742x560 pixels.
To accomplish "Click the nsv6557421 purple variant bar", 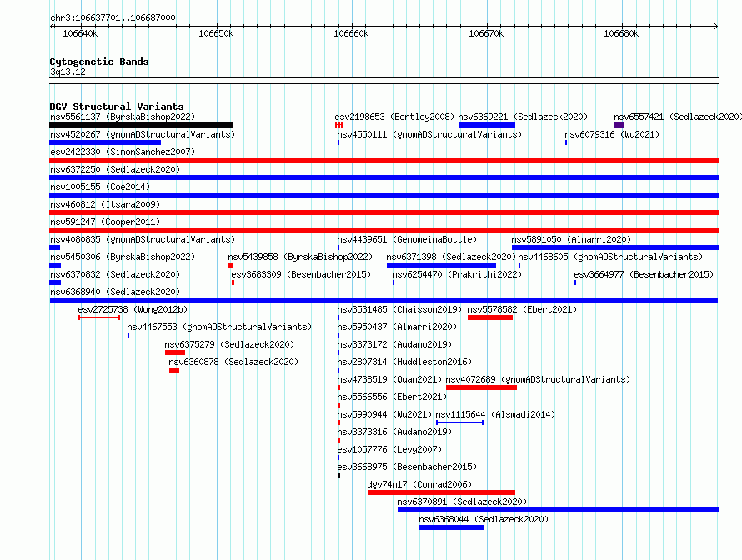I will pyautogui.click(x=619, y=125).
